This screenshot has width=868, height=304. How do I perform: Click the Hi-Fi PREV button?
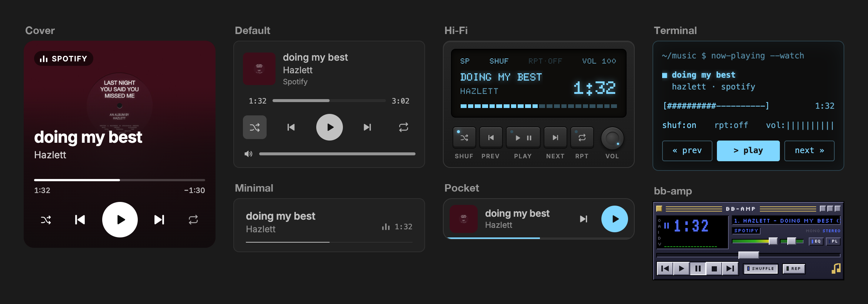pyautogui.click(x=491, y=138)
